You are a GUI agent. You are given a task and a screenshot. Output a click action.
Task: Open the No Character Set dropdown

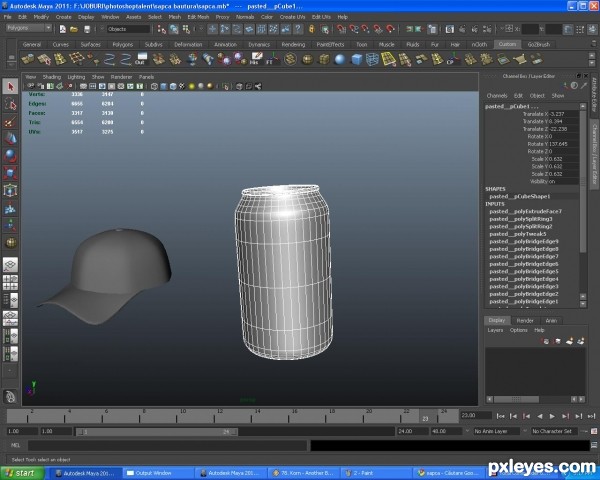click(555, 431)
